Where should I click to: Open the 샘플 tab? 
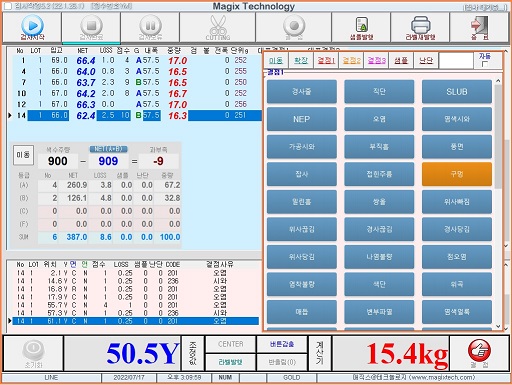pos(401,60)
